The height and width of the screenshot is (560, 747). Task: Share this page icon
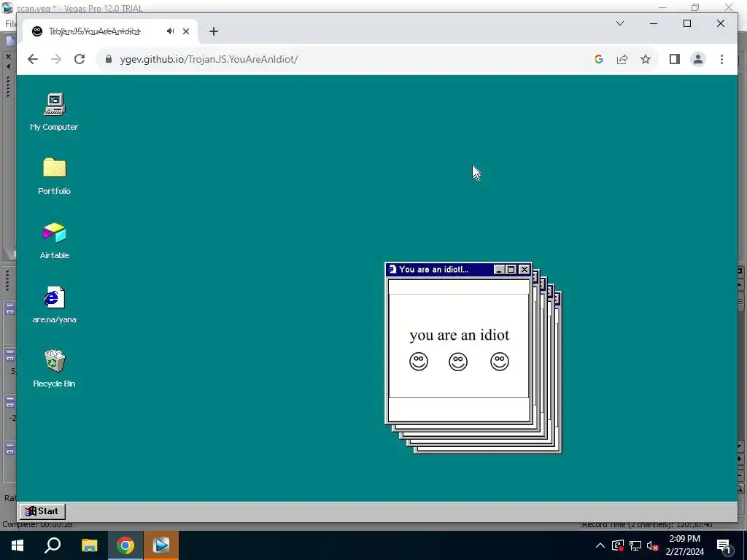[x=622, y=59]
